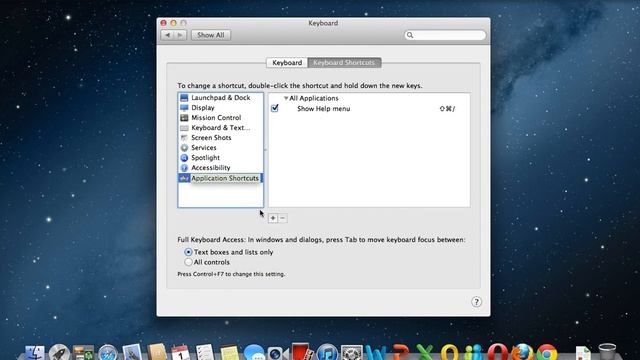Image resolution: width=640 pixels, height=360 pixels.
Task: Remove shortcut with minus button
Action: [282, 218]
